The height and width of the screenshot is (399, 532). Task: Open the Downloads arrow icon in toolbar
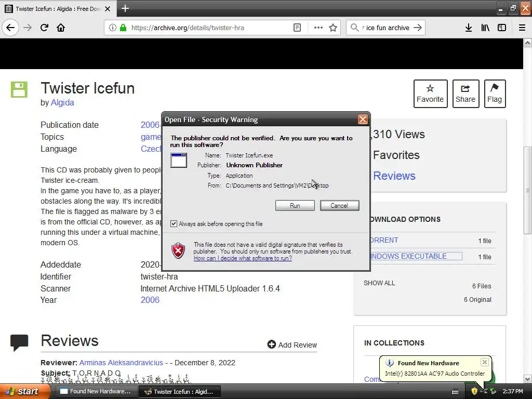click(469, 28)
